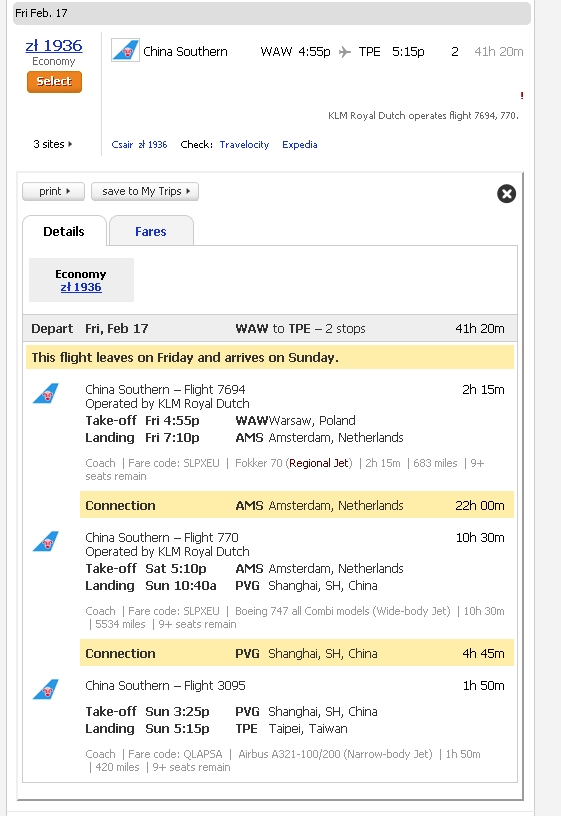561x816 pixels.
Task: Expand the 3 sites list
Action: click(53, 144)
